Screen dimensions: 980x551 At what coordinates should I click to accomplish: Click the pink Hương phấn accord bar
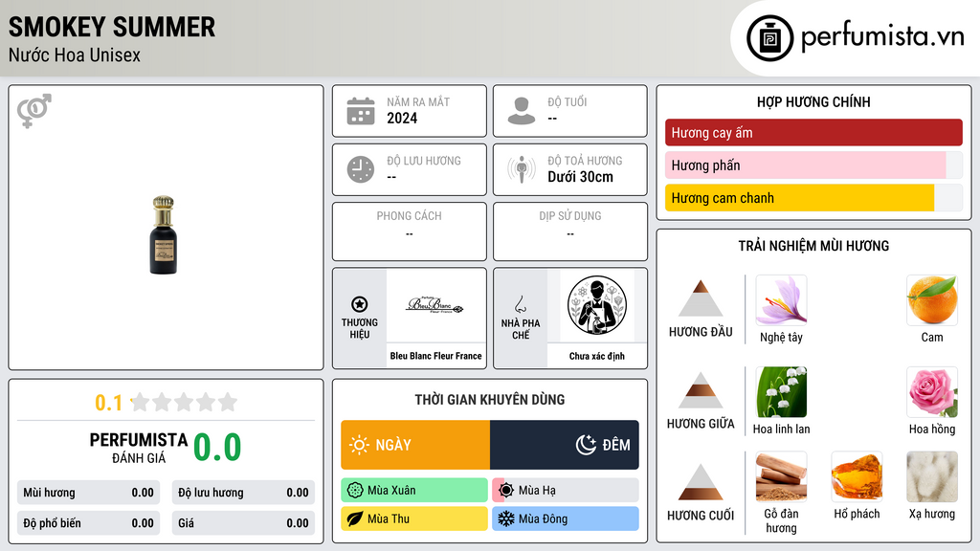click(x=813, y=165)
